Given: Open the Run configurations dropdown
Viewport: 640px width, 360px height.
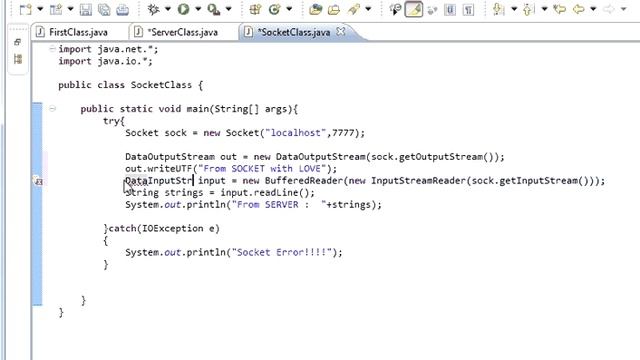Looking at the screenshot, I should (198, 9).
